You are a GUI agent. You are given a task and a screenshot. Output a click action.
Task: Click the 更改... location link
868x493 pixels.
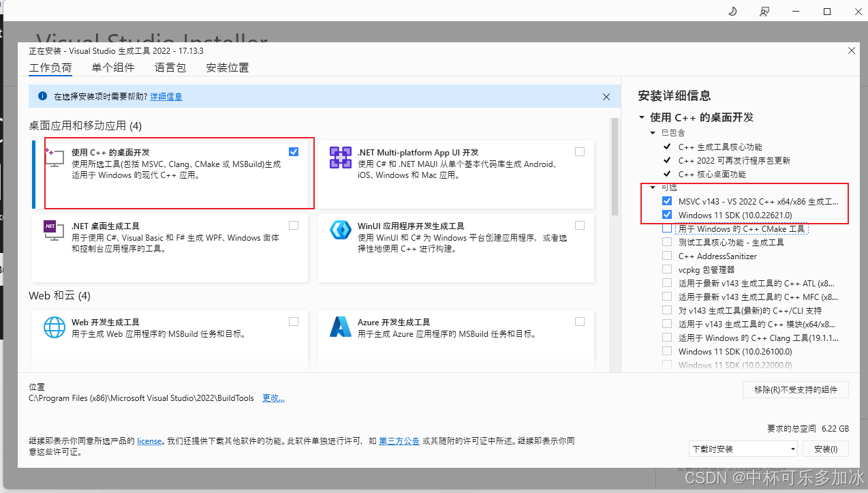click(273, 398)
